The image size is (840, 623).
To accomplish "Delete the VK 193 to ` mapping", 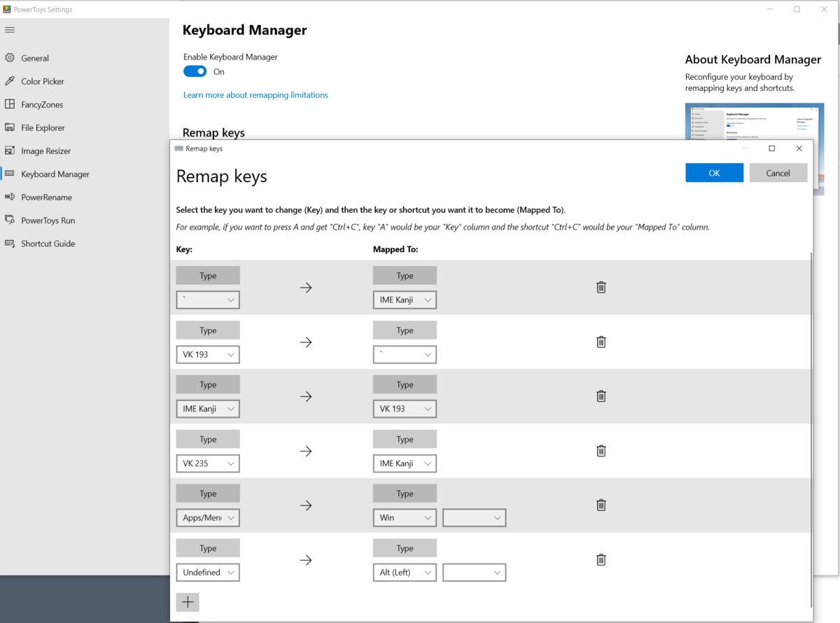I will [601, 342].
